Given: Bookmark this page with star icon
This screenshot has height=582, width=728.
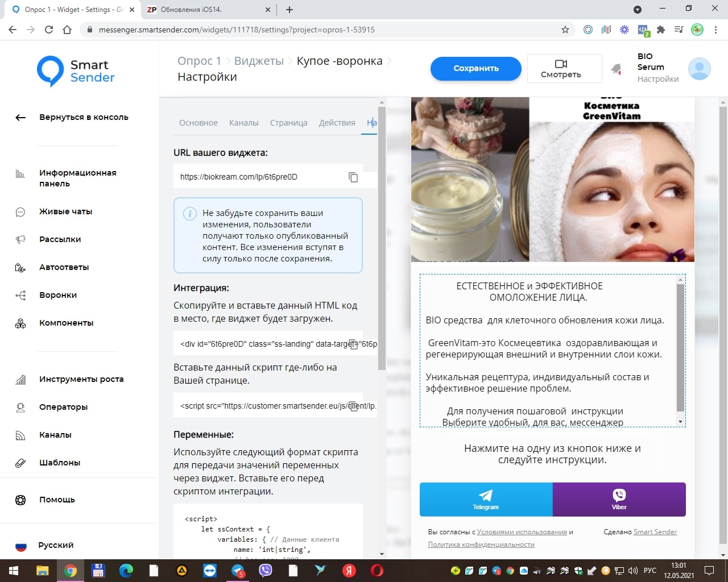Looking at the screenshot, I should [565, 30].
